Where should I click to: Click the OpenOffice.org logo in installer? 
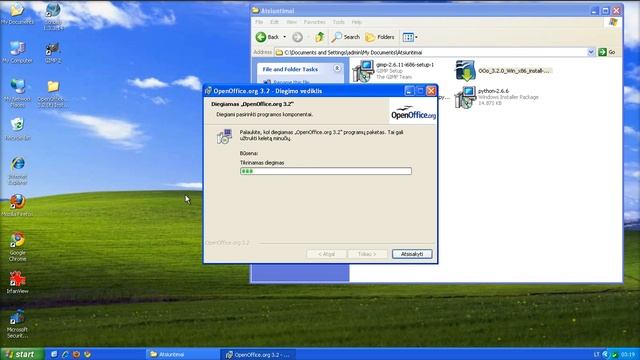(x=413, y=111)
